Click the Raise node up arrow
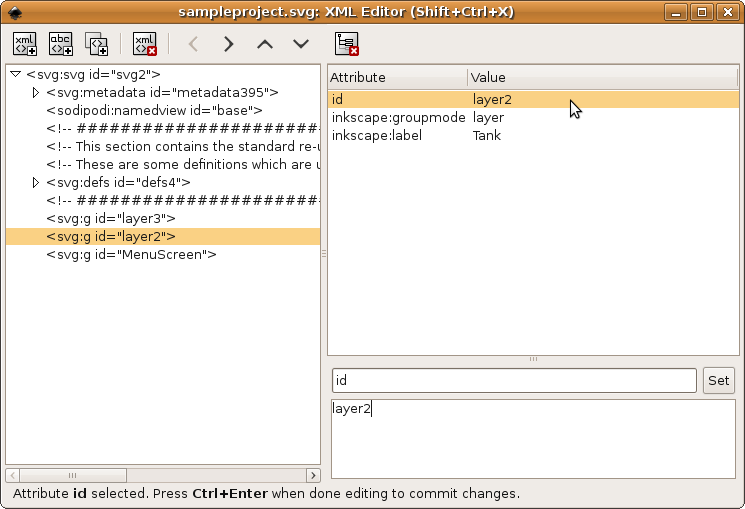Viewport: 745px width, 509px height. tap(265, 44)
